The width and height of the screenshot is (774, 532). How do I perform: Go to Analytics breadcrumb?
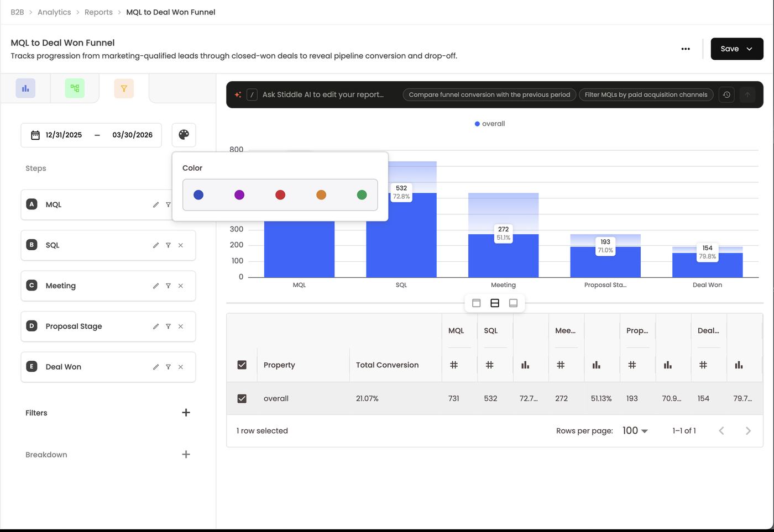pyautogui.click(x=54, y=12)
